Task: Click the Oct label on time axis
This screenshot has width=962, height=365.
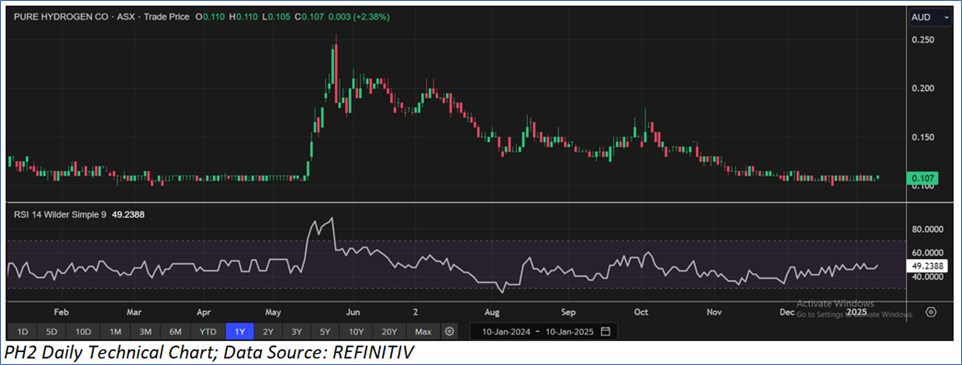Action: click(642, 312)
